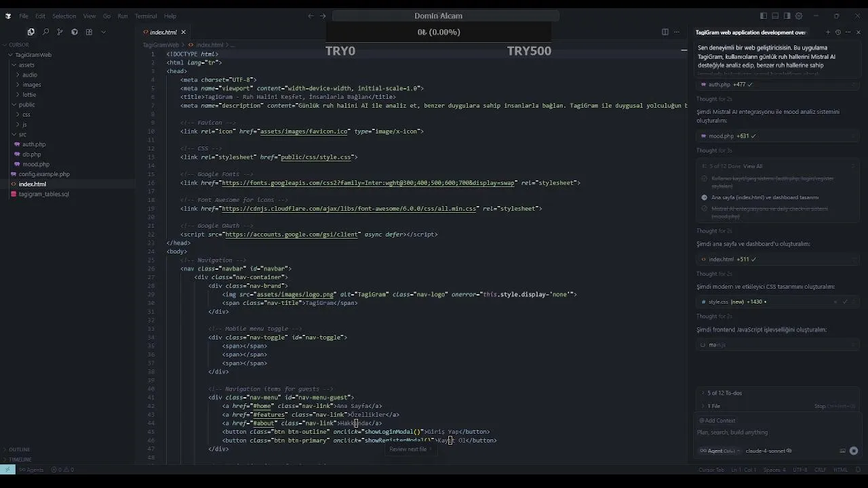The height and width of the screenshot is (488, 868).
Task: Open chat panel more options ellipsis
Action: [x=848, y=32]
